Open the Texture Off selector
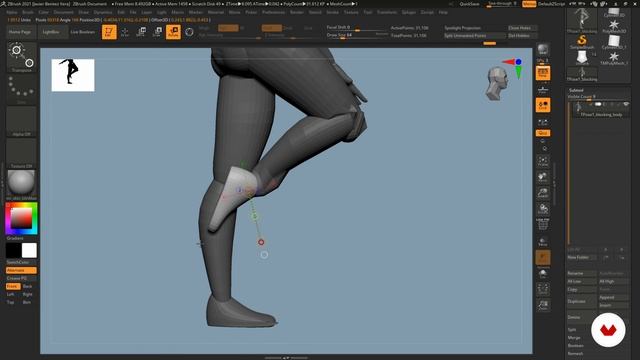The width and height of the screenshot is (640, 360). pyautogui.click(x=22, y=154)
